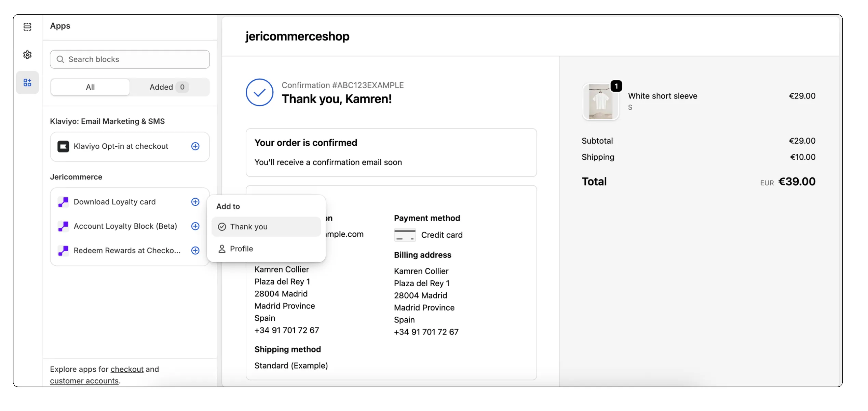Viewport: 868px width, 411px height.
Task: Add the Download Loyalty card block
Action: click(x=195, y=202)
